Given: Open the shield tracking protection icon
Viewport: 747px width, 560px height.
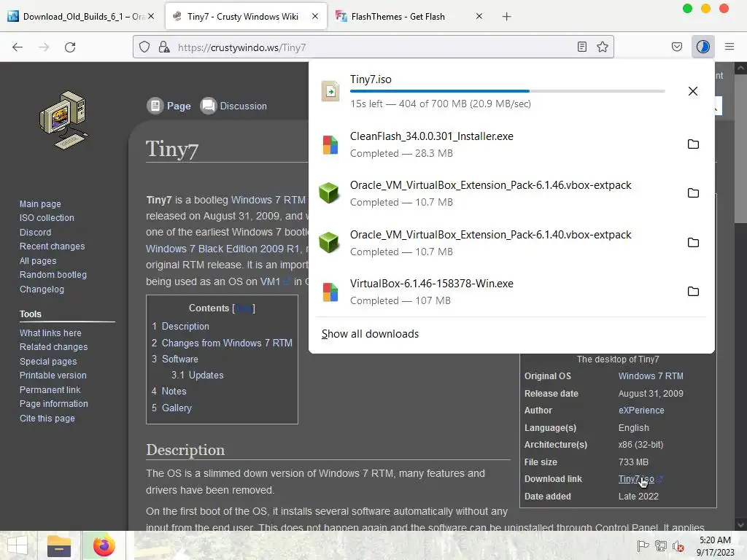Looking at the screenshot, I should tap(144, 47).
